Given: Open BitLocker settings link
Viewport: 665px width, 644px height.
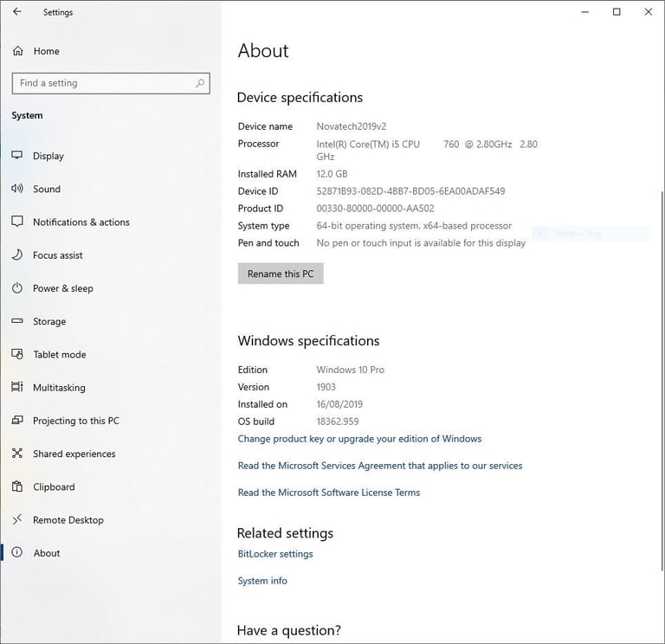Looking at the screenshot, I should click(275, 554).
